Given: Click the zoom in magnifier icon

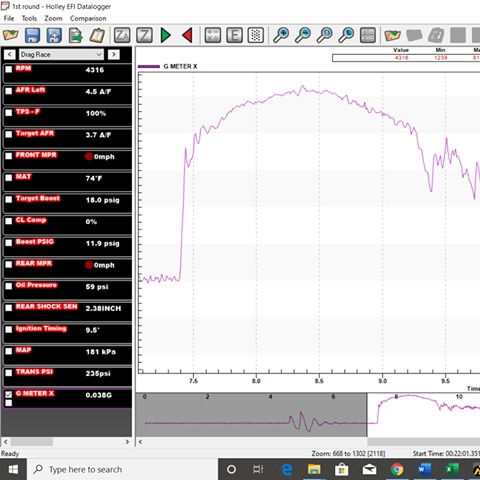Looking at the screenshot, I should (x=281, y=35).
